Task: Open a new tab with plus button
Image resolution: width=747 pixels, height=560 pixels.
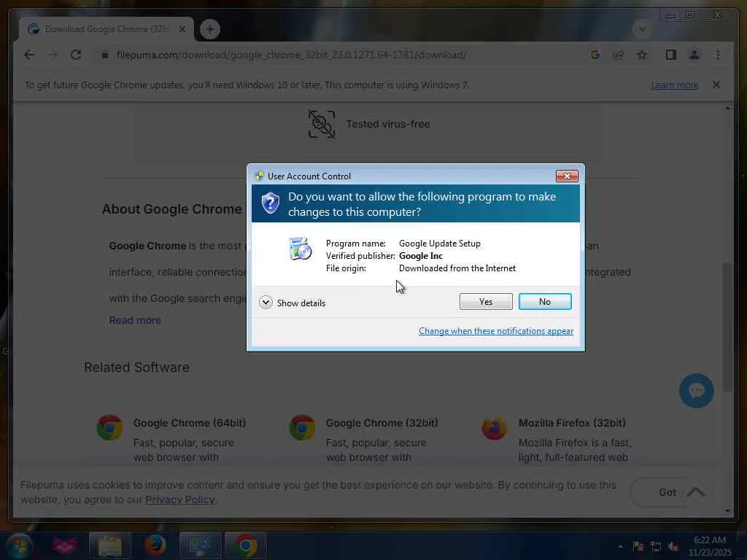Action: (x=209, y=29)
